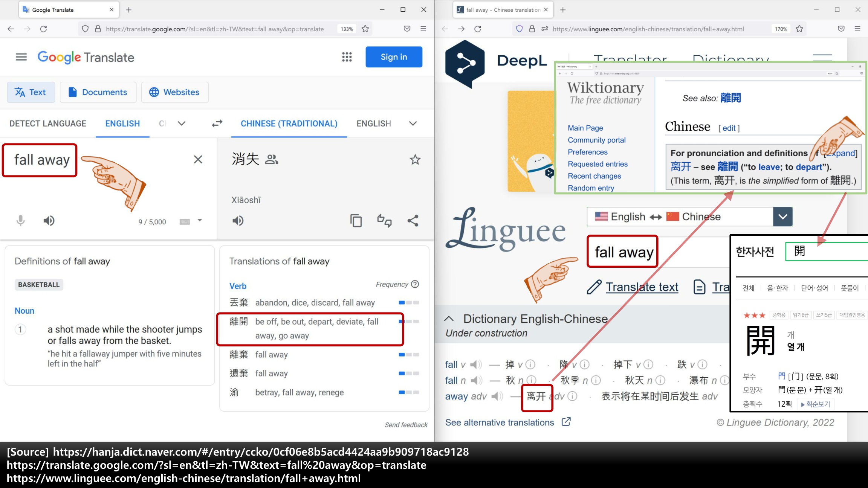
Task: Play the translated text audio speaker
Action: [x=238, y=221]
